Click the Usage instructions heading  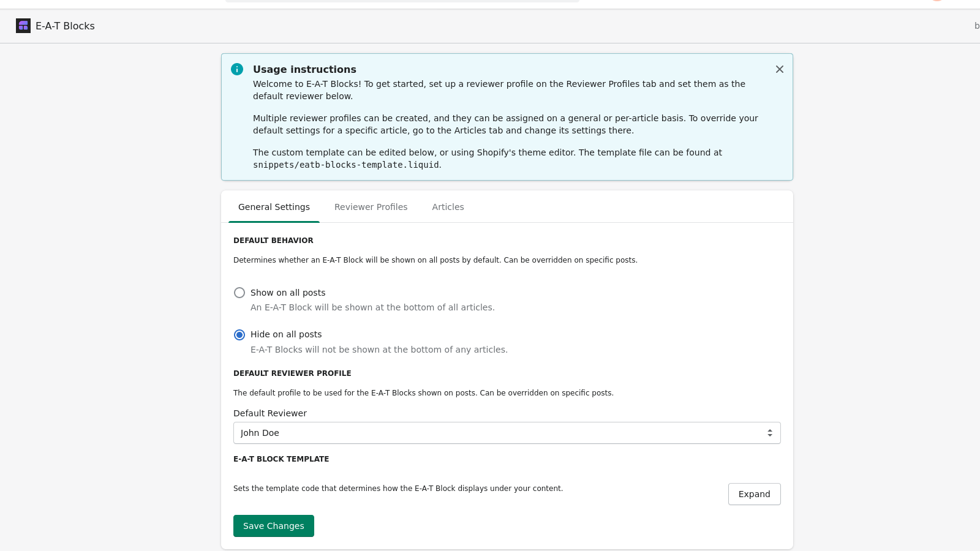click(304, 69)
